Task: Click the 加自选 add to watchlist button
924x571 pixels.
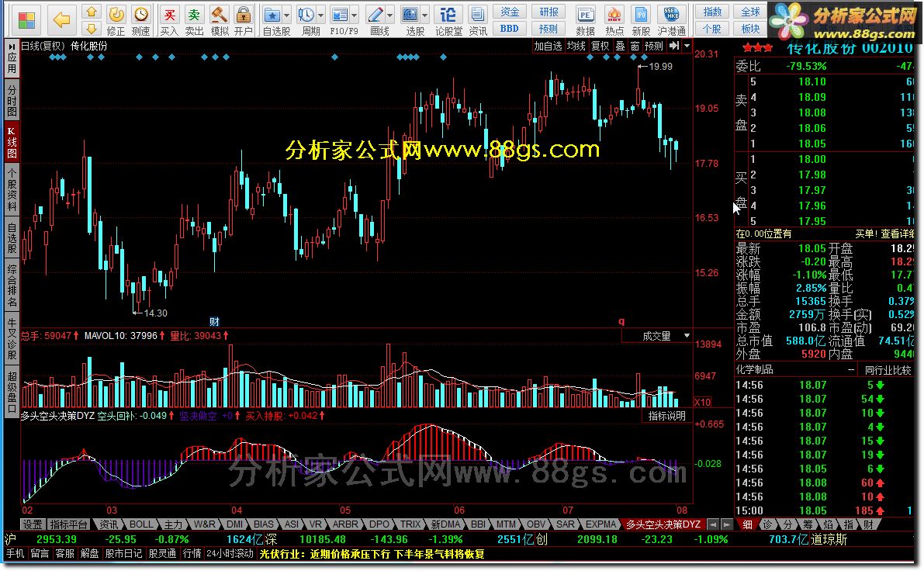Action: click(548, 46)
